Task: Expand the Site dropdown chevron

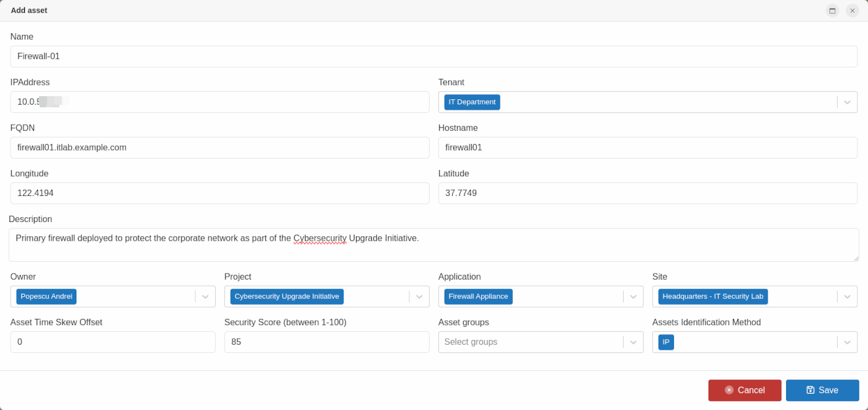Action: [x=847, y=296]
